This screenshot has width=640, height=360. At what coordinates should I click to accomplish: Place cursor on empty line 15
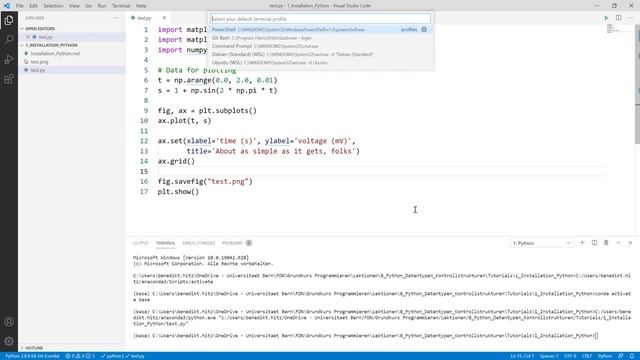point(380,171)
